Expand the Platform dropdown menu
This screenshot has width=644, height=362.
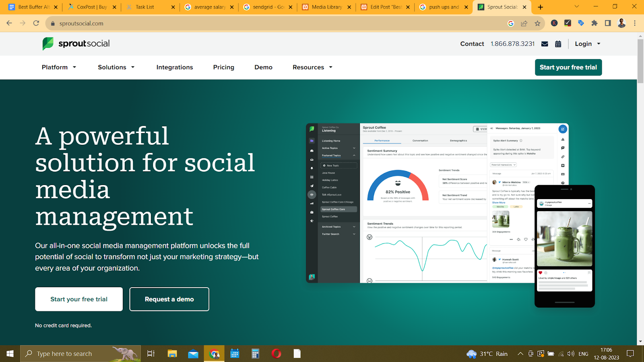pos(59,67)
